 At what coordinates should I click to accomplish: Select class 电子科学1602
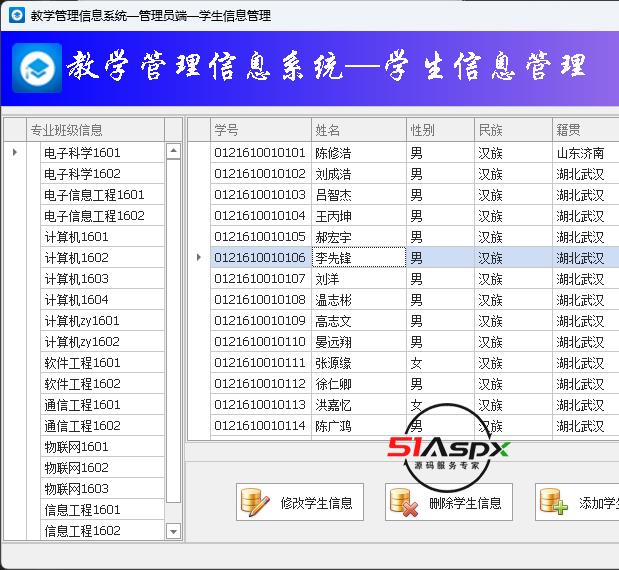coord(102,173)
